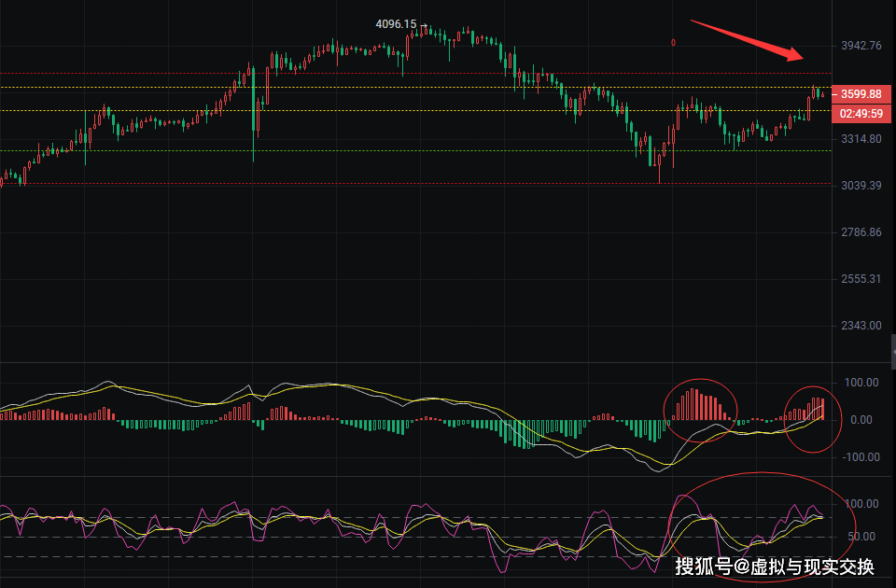
Task: Click the candle countdown timer 02:49:59
Action: tap(861, 114)
